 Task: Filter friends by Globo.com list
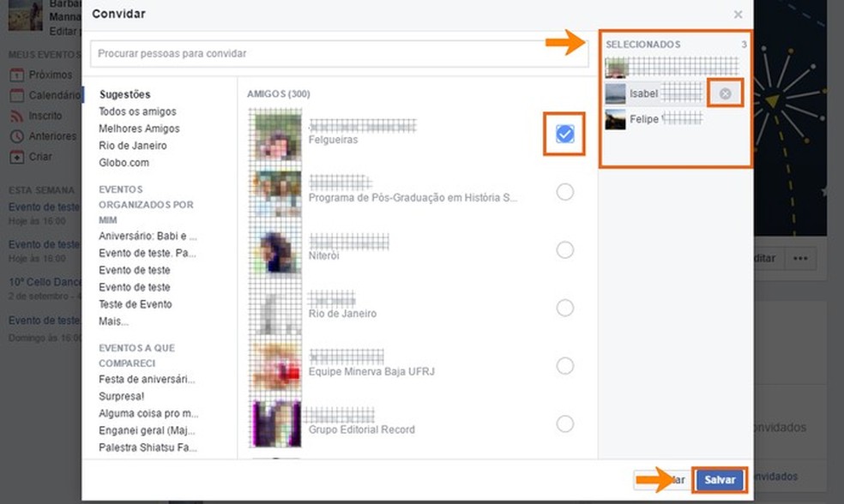point(124,163)
